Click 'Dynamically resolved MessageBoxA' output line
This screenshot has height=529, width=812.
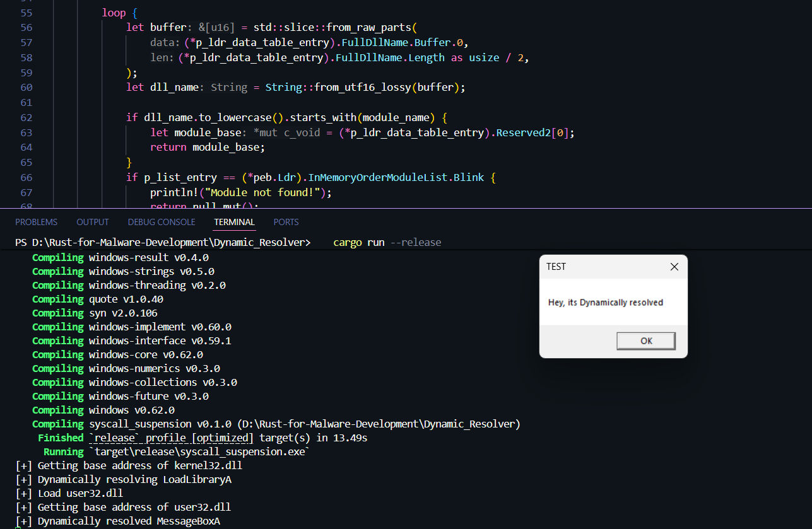pos(117,521)
